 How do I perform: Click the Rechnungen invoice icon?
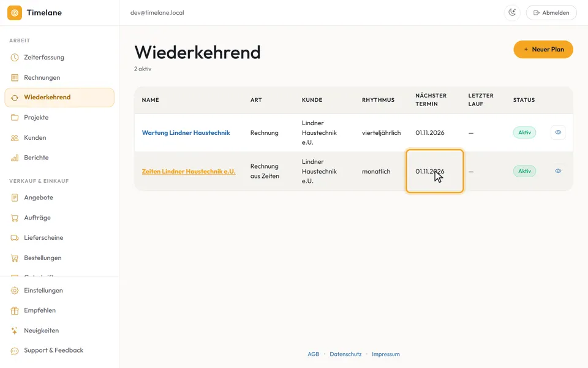coord(15,78)
